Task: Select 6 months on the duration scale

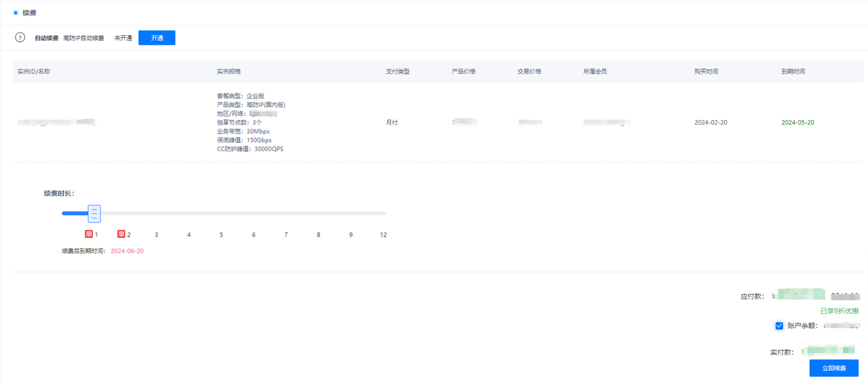Action: (x=254, y=235)
